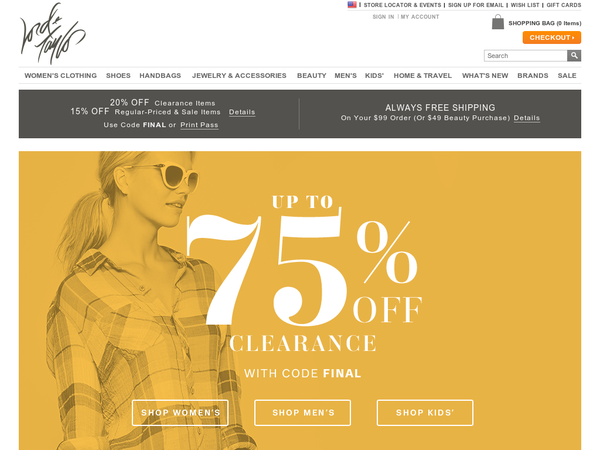Open the Sign Up For Email link
The image size is (600, 450).
(476, 5)
